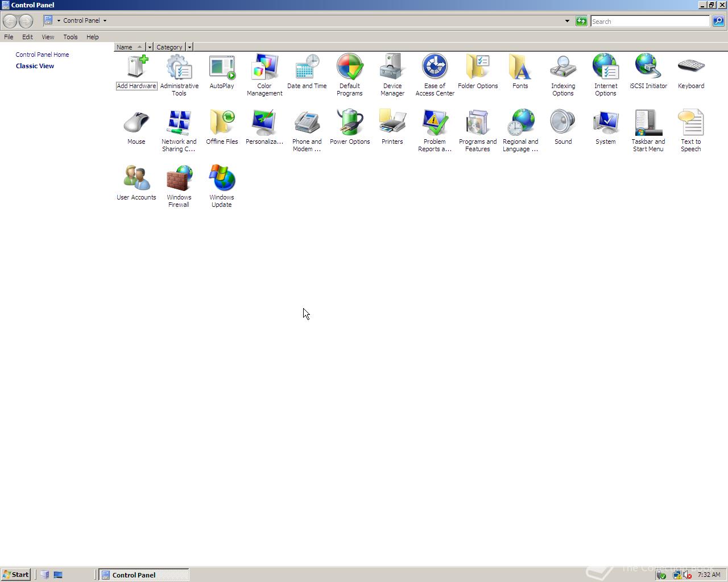Expand the address bar root location arrow
Image resolution: width=728 pixels, height=582 pixels.
pos(59,20)
